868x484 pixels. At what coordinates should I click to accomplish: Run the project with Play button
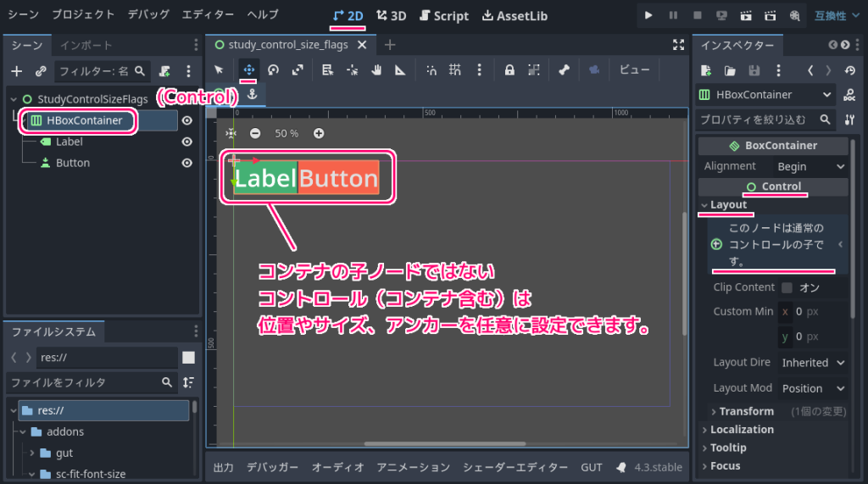point(648,15)
